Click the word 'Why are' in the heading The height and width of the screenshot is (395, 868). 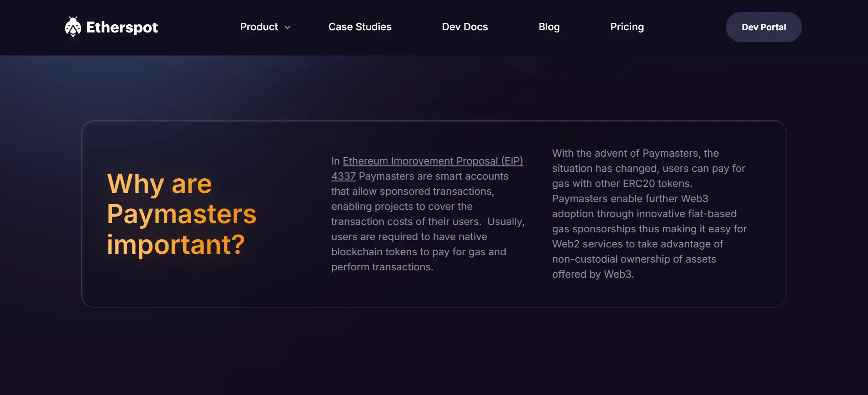159,184
